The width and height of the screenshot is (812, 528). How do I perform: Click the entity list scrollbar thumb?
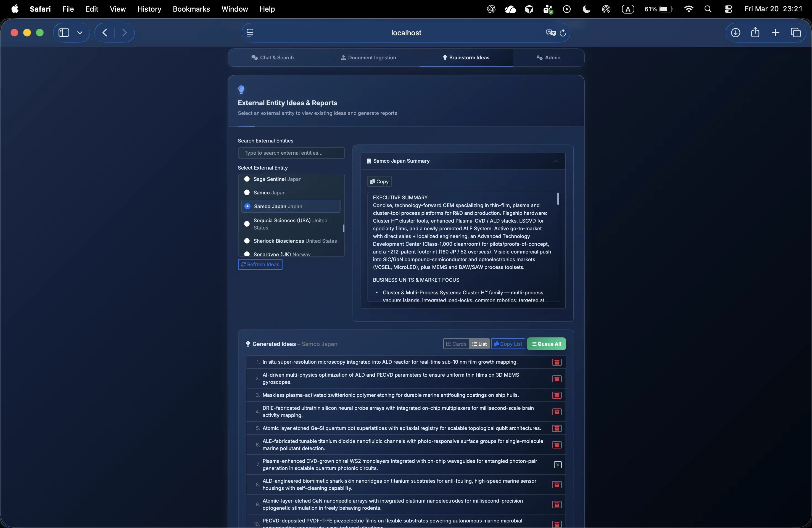pyautogui.click(x=344, y=228)
